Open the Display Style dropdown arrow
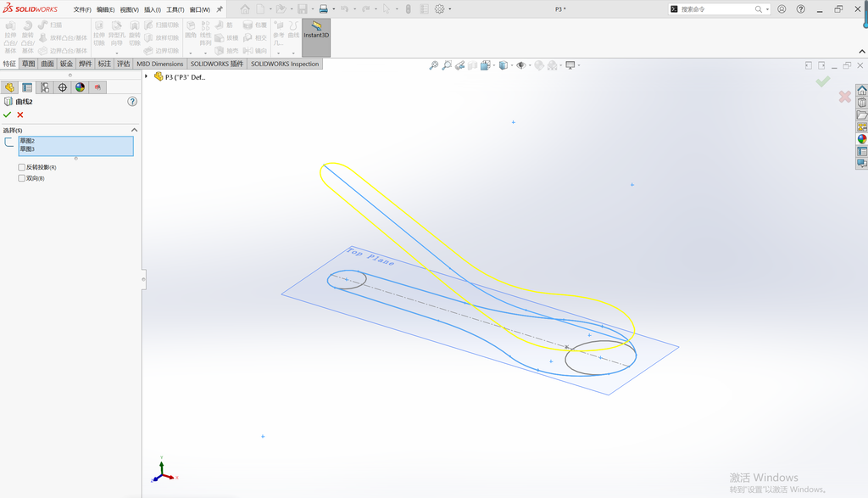 pos(511,65)
